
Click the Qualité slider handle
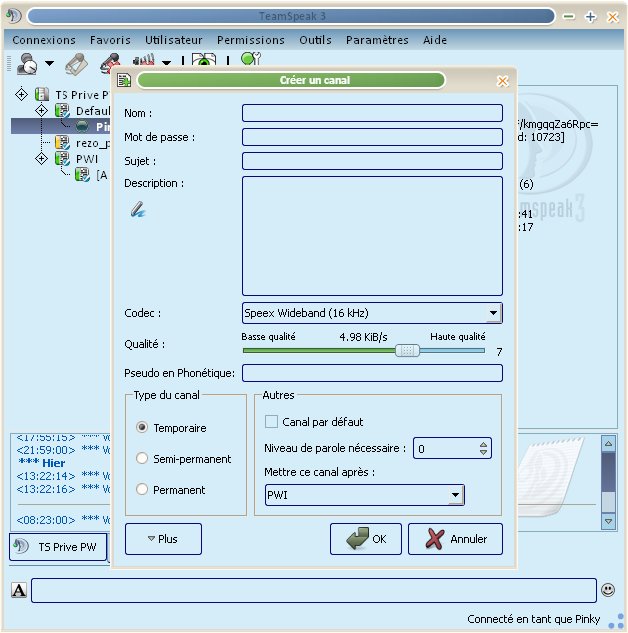click(x=406, y=350)
